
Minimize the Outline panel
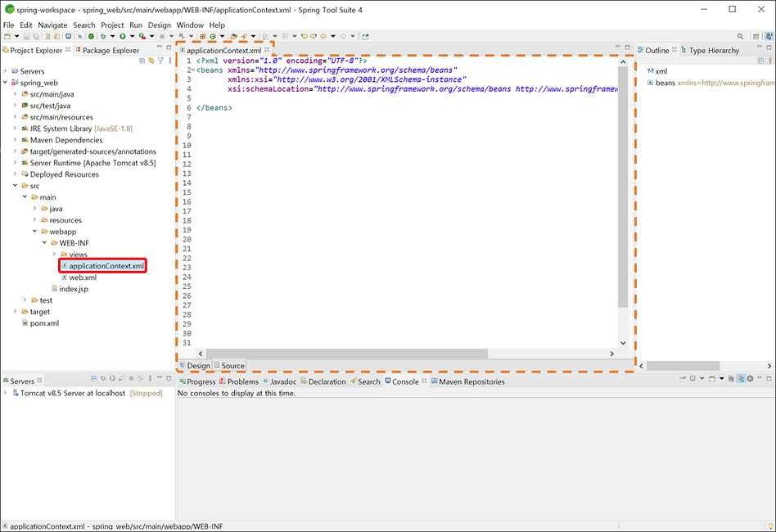click(759, 47)
